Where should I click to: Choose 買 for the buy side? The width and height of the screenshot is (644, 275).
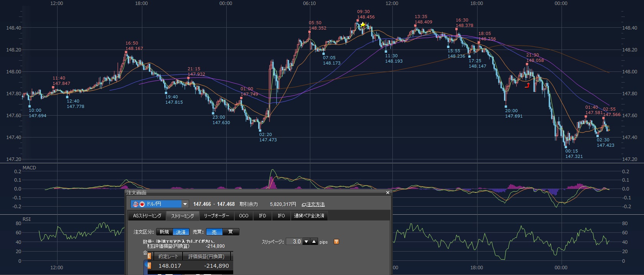tap(231, 232)
